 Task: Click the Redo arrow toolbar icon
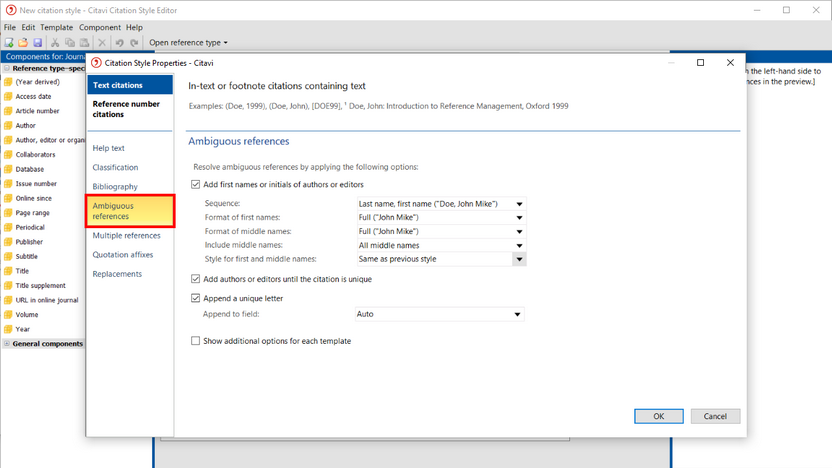(x=134, y=42)
